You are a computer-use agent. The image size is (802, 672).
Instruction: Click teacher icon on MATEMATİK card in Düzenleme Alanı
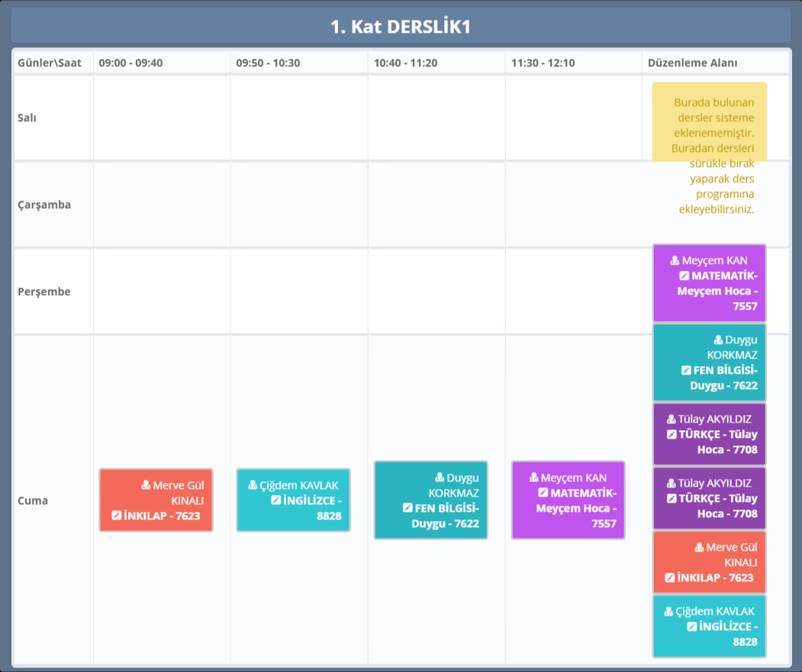(x=675, y=261)
